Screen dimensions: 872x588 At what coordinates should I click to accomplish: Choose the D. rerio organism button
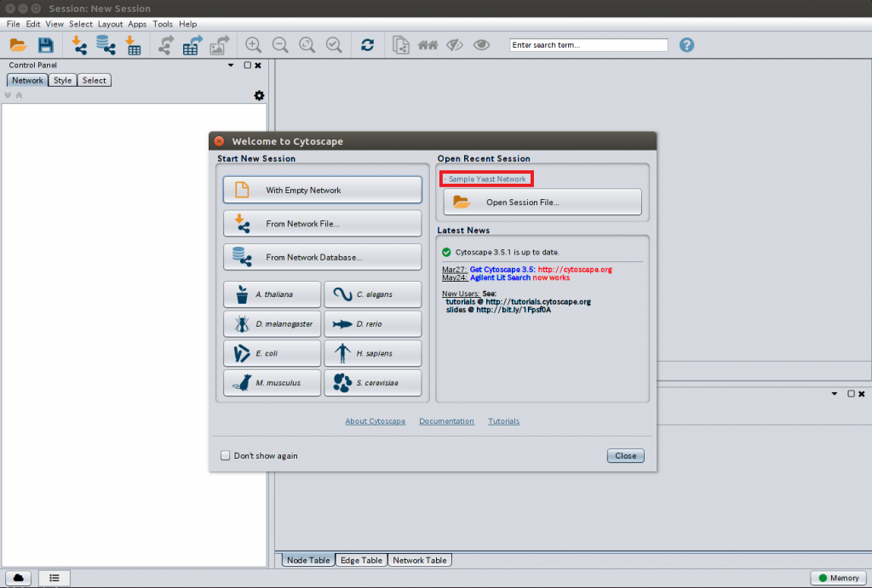pos(373,323)
